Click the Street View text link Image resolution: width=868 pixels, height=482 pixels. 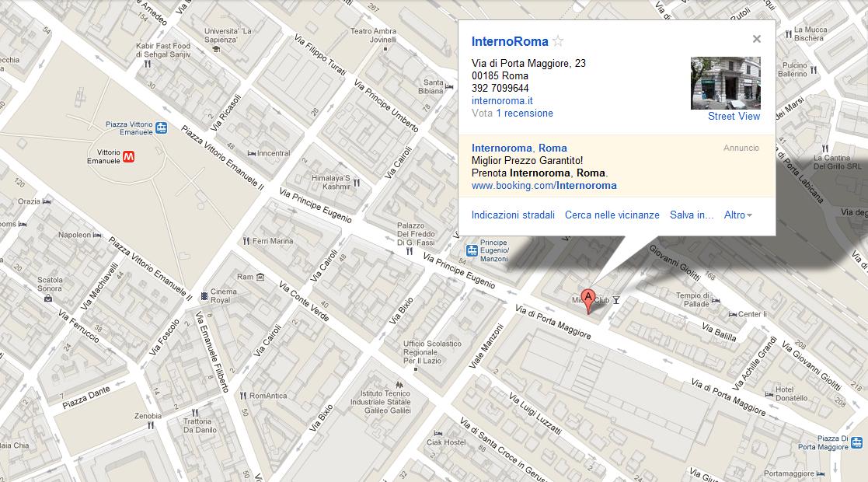tap(734, 117)
